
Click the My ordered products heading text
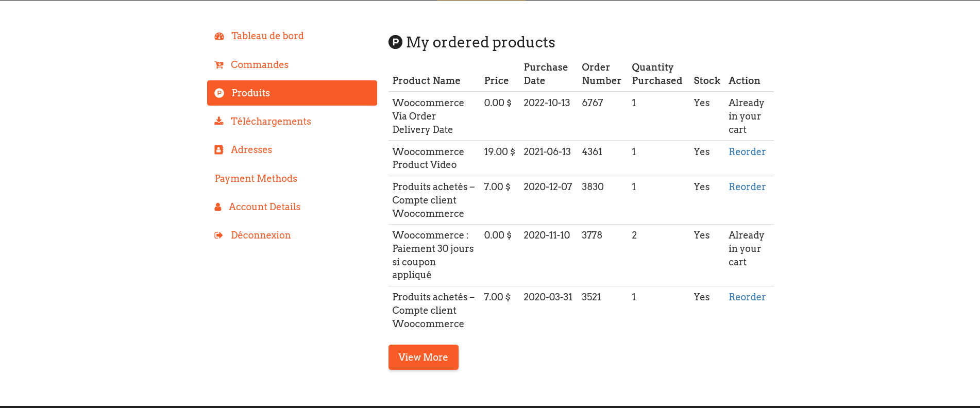[480, 42]
